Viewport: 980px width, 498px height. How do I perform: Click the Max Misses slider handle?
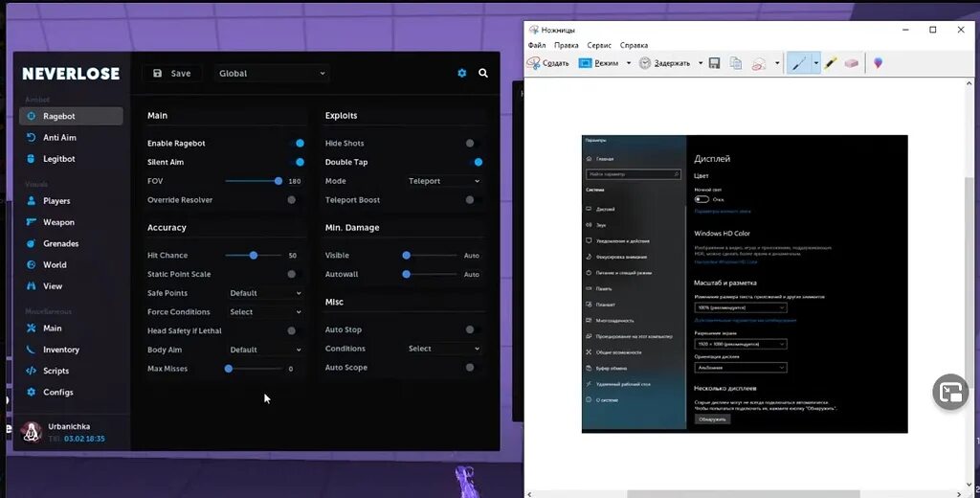point(229,369)
